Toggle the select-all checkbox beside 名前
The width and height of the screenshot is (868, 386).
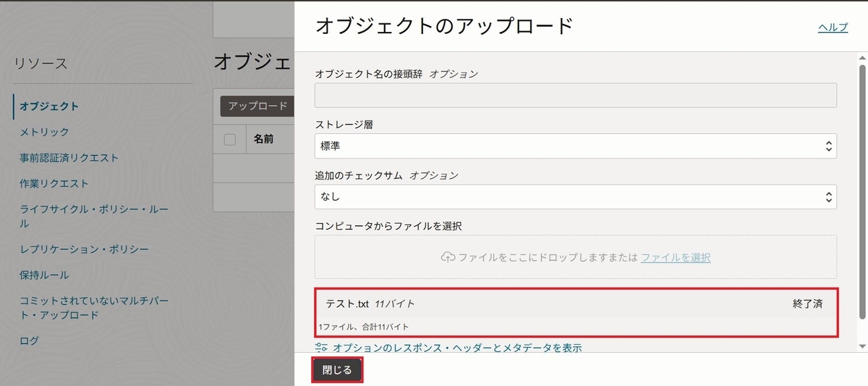[x=230, y=140]
